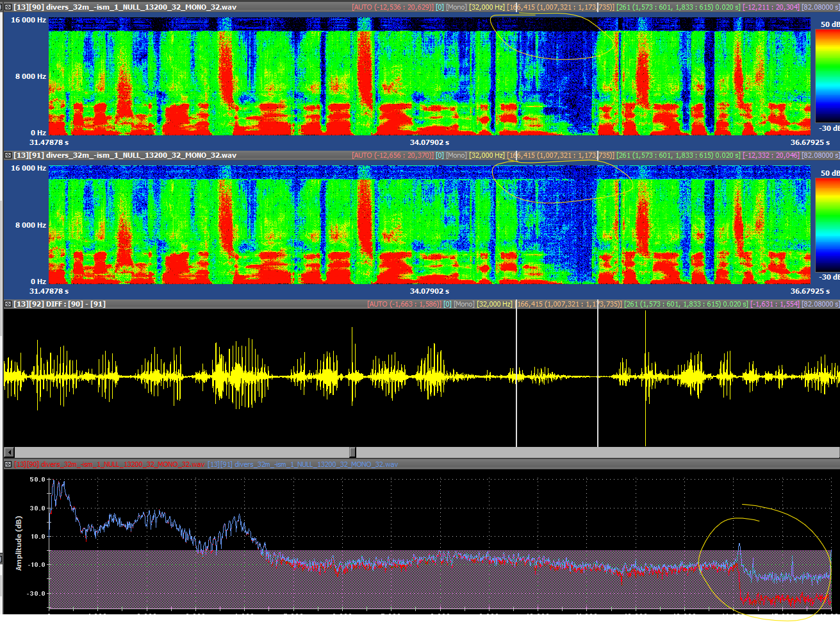The width and height of the screenshot is (840, 622).
Task: Click the 34.07902 s time label under top spectrogram
Action: [429, 142]
